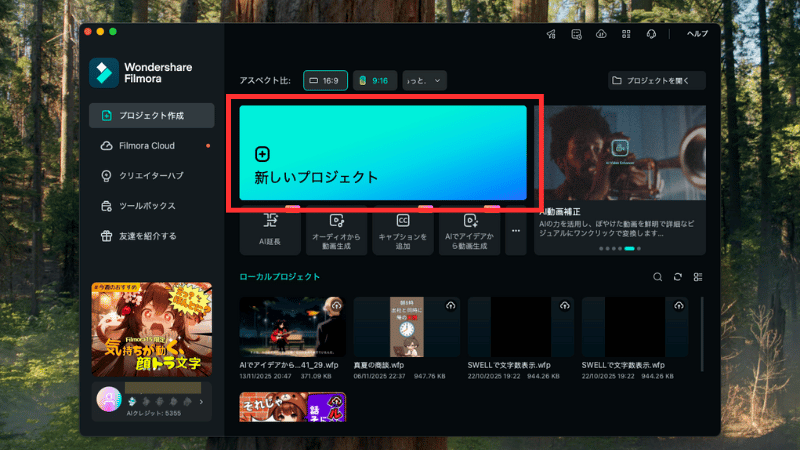Open the 真夏の商談.wfp project thumbnail

coord(407,327)
